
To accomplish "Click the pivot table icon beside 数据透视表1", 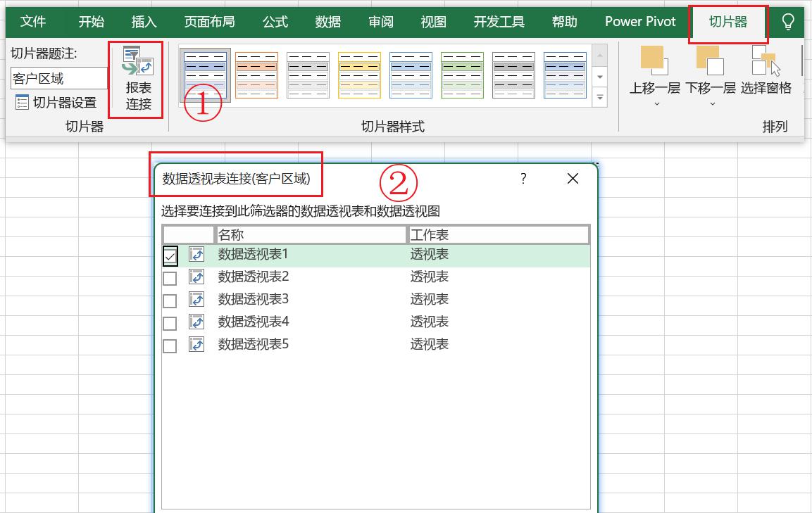I will tap(196, 254).
